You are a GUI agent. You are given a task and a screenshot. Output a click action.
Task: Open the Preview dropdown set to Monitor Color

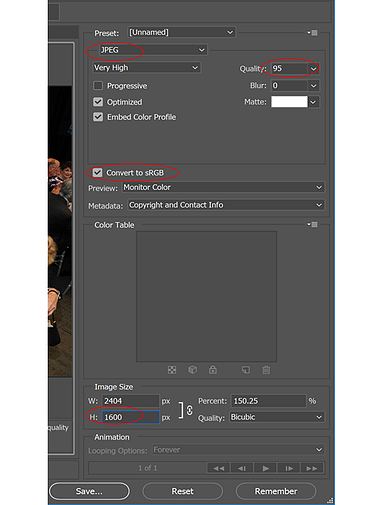click(223, 187)
